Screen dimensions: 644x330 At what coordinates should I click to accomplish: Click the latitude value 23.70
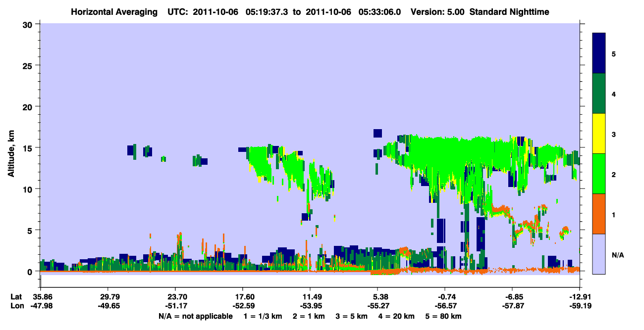coord(175,297)
